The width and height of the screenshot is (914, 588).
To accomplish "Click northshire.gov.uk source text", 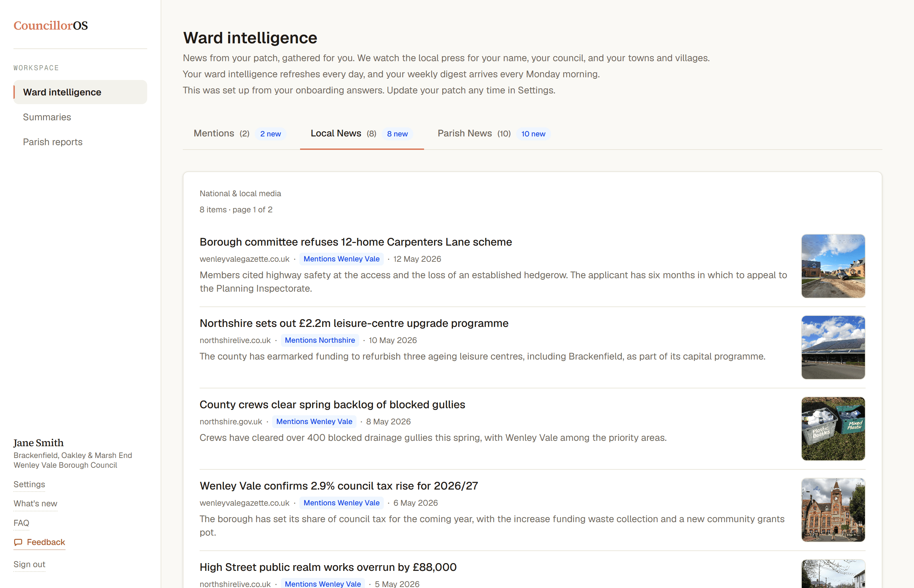I will [231, 422].
